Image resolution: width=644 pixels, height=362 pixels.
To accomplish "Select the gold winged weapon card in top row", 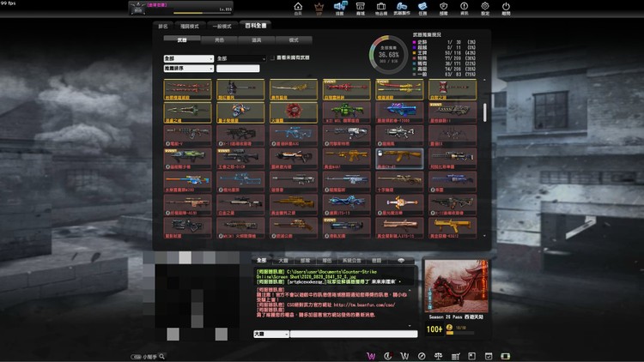I will (x=294, y=90).
